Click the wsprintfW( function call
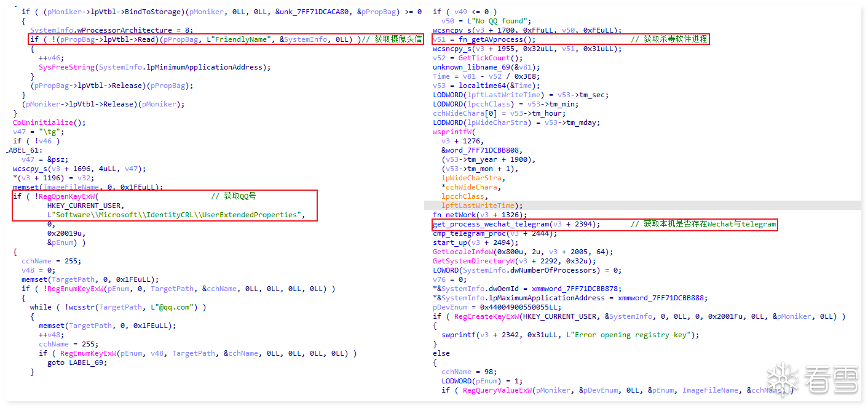 click(x=454, y=132)
